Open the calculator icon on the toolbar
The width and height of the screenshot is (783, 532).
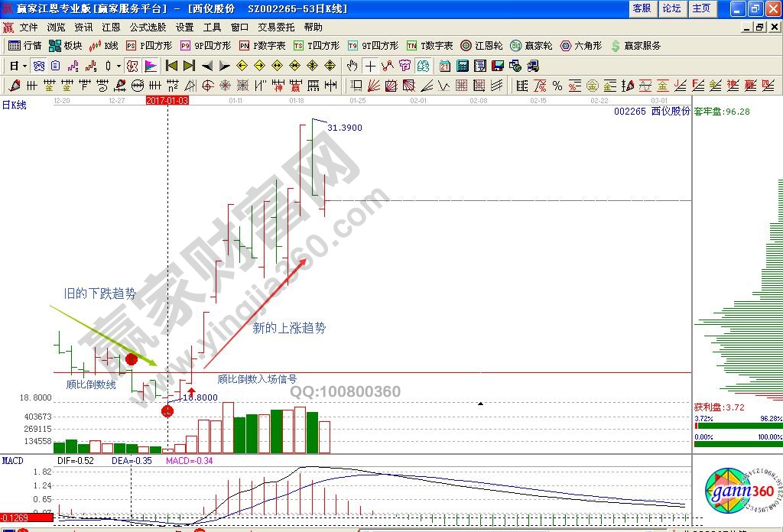pyautogui.click(x=461, y=66)
